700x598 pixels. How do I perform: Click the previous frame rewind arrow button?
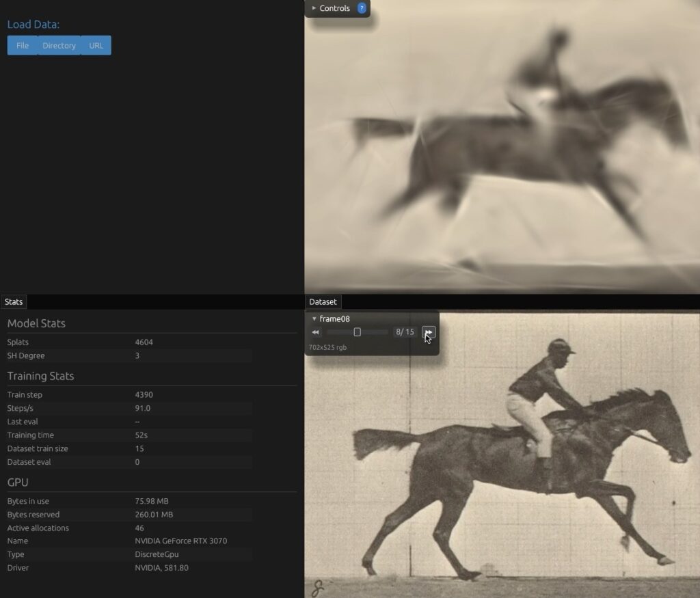pos(315,332)
